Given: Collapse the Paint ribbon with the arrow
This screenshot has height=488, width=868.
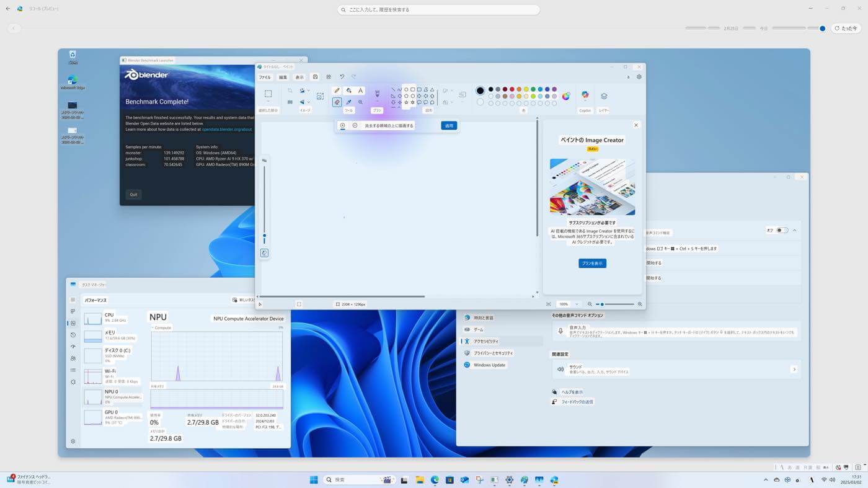Looking at the screenshot, I should (x=628, y=77).
